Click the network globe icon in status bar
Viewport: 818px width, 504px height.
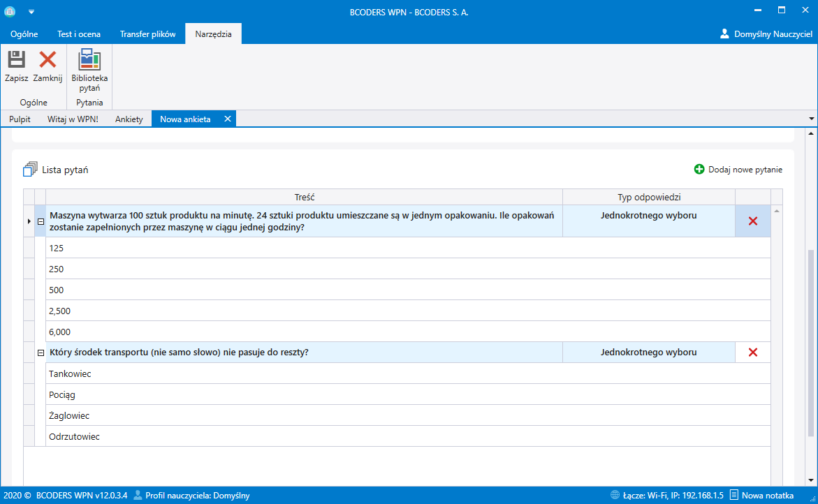click(x=615, y=495)
